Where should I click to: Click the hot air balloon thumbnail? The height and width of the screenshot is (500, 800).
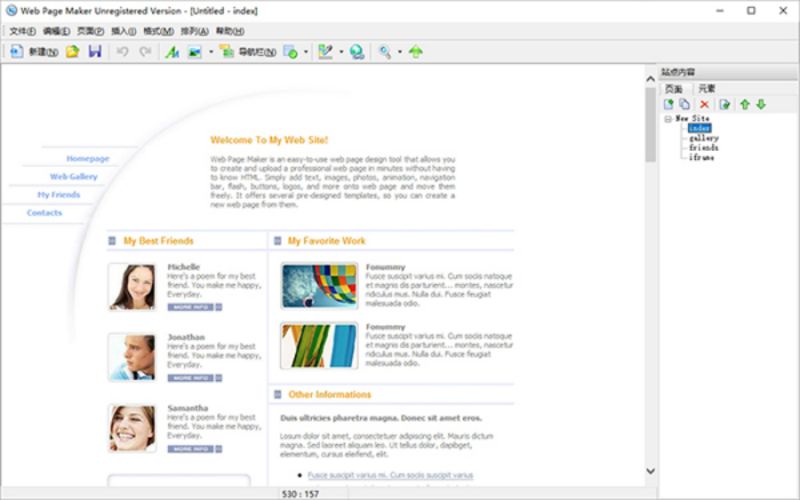click(x=319, y=285)
